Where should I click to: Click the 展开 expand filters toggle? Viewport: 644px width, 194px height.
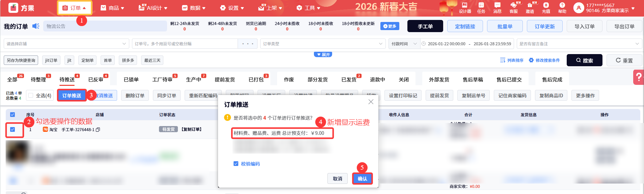(323, 54)
